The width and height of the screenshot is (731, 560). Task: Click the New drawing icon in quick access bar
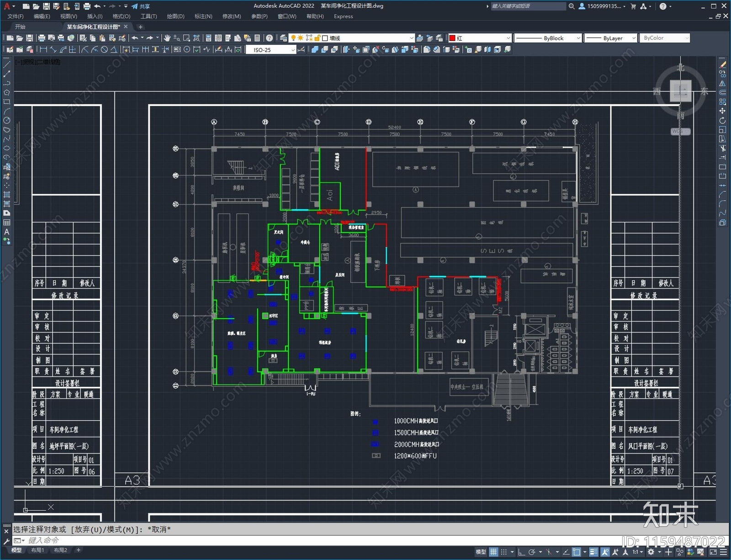tap(26, 6)
